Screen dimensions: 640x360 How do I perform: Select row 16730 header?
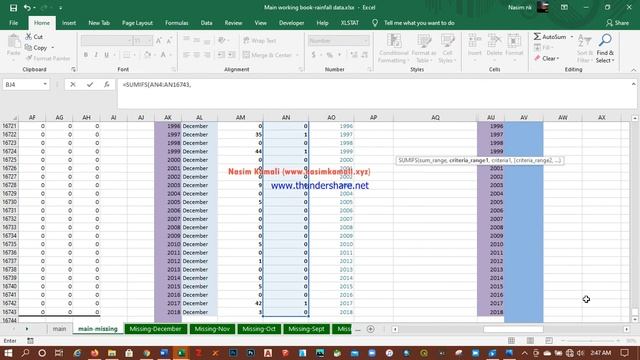tap(9, 202)
